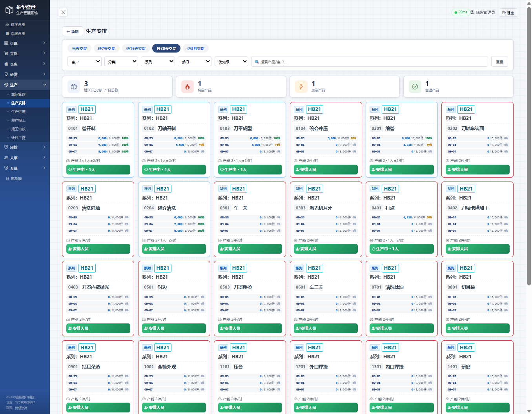Screen dimensions: 532x414
Task: Expand the 订单 sidebar menu chevron
Action: [x=44, y=43]
